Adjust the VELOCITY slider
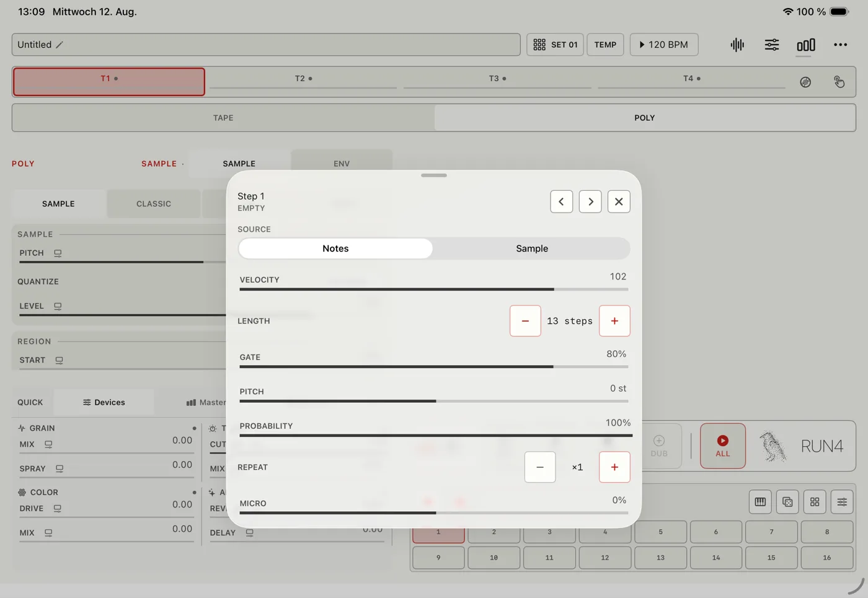The image size is (868, 598). (x=434, y=289)
